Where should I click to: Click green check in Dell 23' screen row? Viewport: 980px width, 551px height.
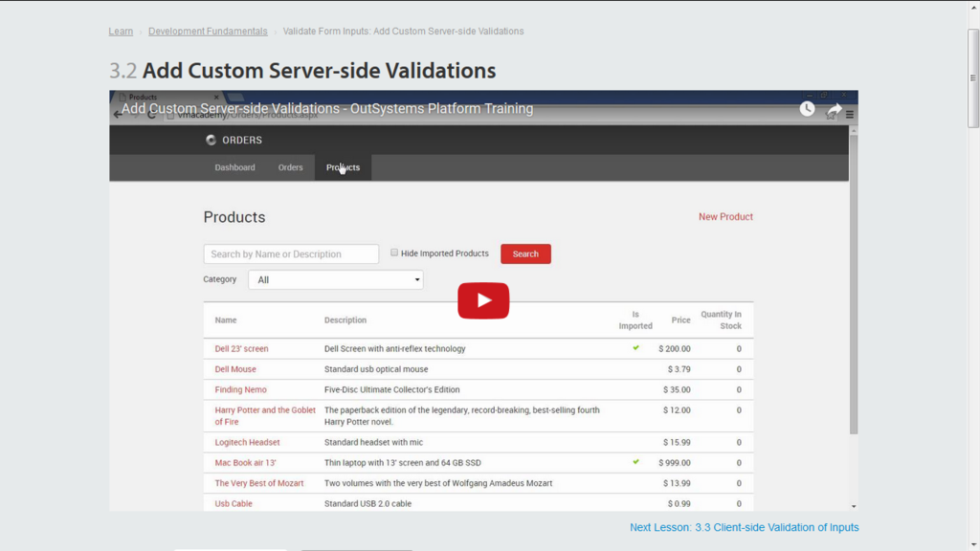635,348
